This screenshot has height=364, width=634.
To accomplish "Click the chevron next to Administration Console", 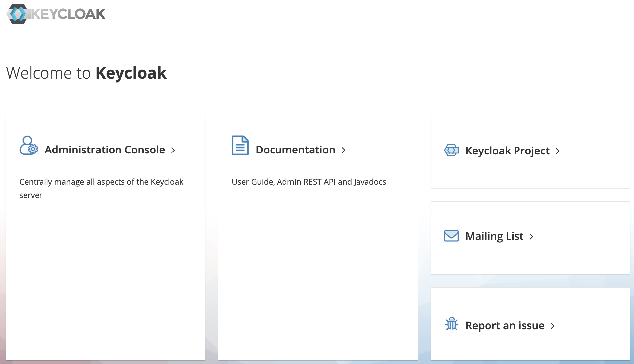I will [x=173, y=150].
